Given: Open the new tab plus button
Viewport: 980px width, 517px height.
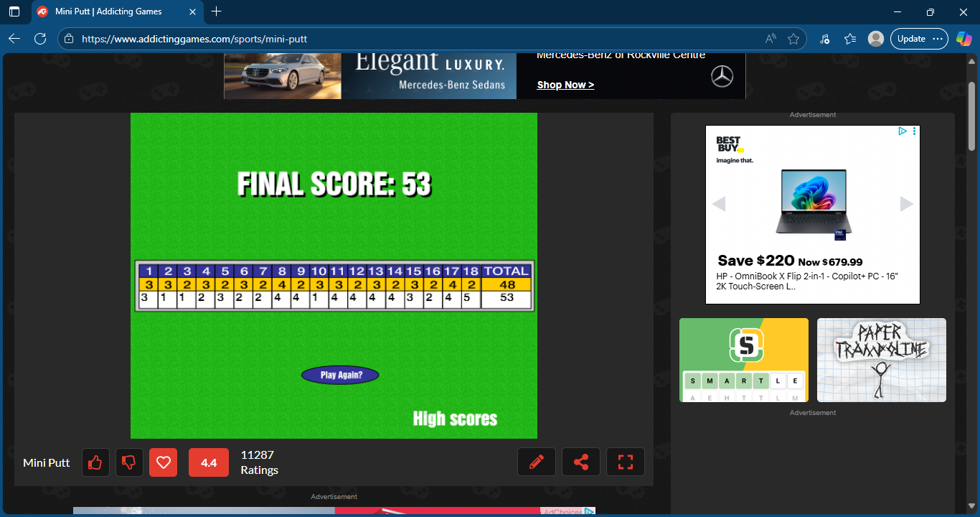Looking at the screenshot, I should (217, 11).
